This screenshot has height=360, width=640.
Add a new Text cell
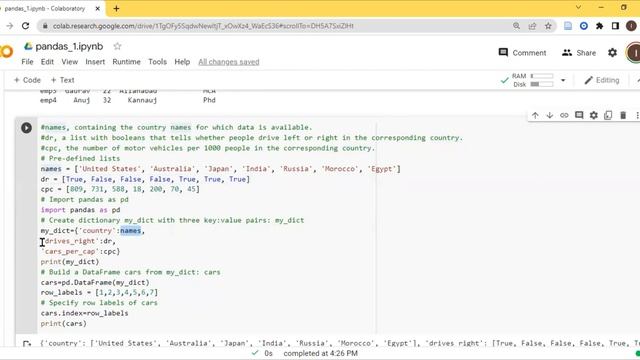[62, 80]
